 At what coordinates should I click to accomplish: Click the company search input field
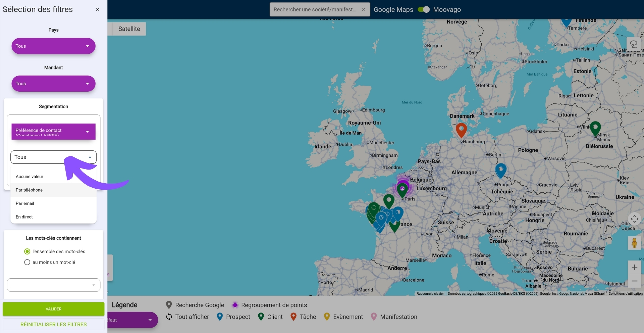315,9
